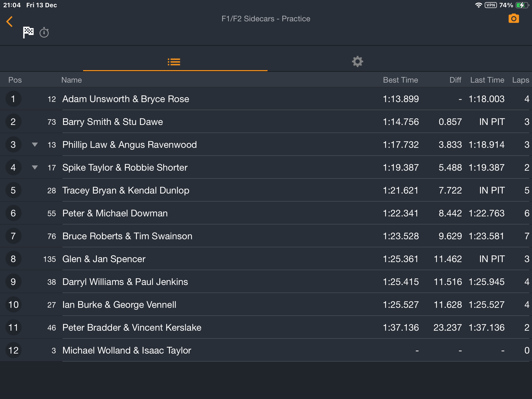Select Peter & Michael Dowman row

tap(266, 213)
